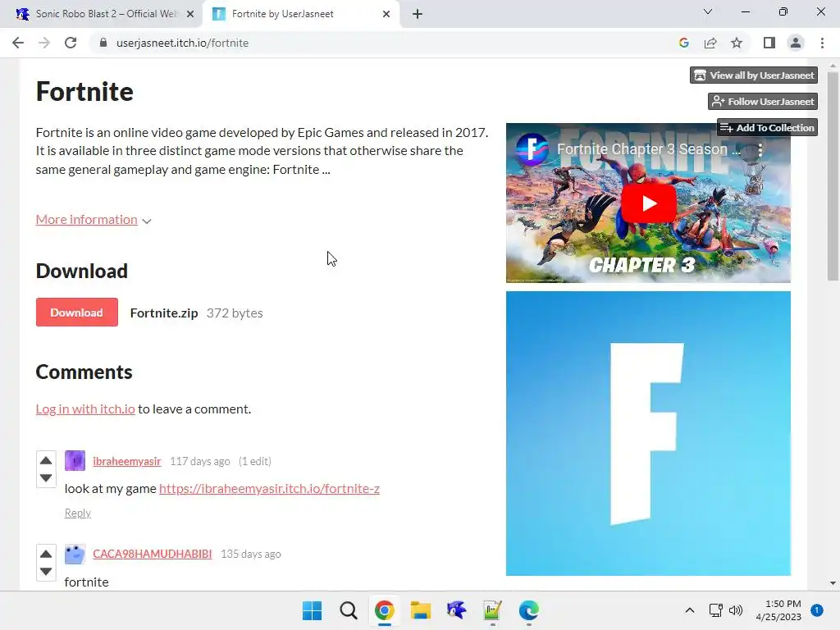Open Microsoft Edge from the taskbar
Screen dimensions: 840x630
[529, 610]
